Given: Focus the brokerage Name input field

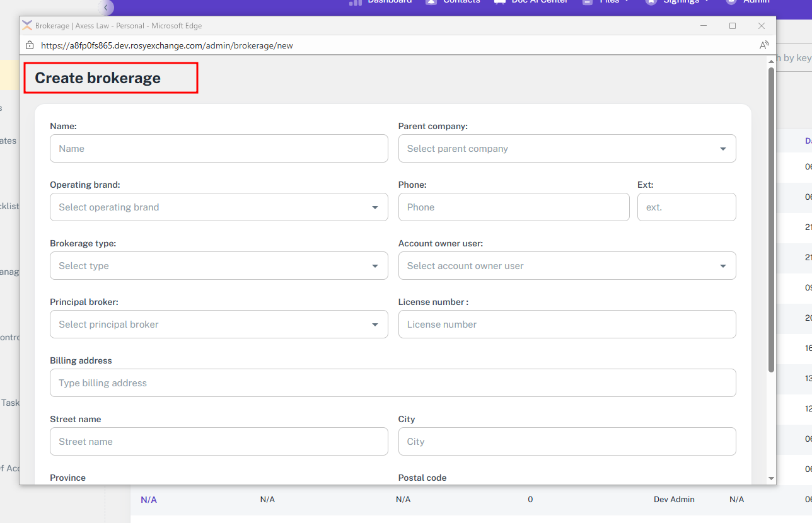Looking at the screenshot, I should (219, 149).
